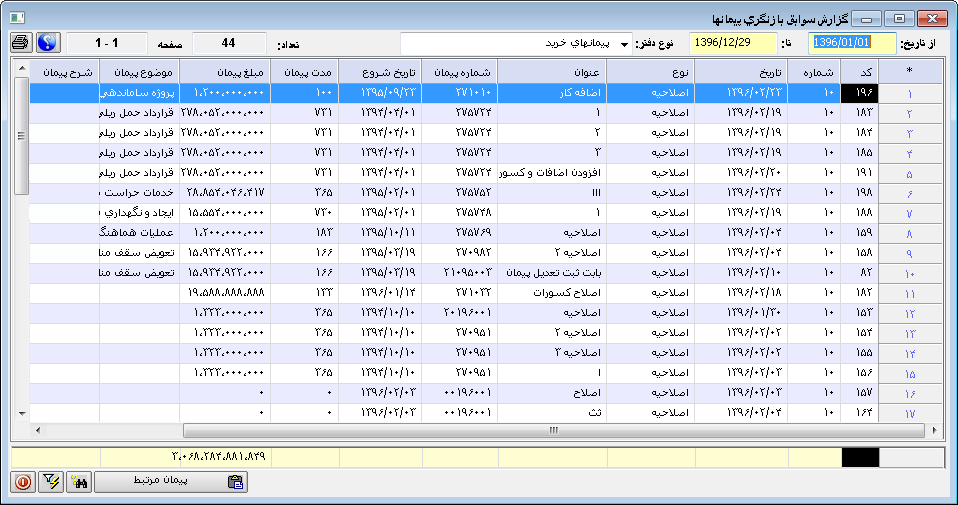958x505 pixels.
Task: Sort by the "تاریخ شروع" column header
Action: (x=380, y=72)
